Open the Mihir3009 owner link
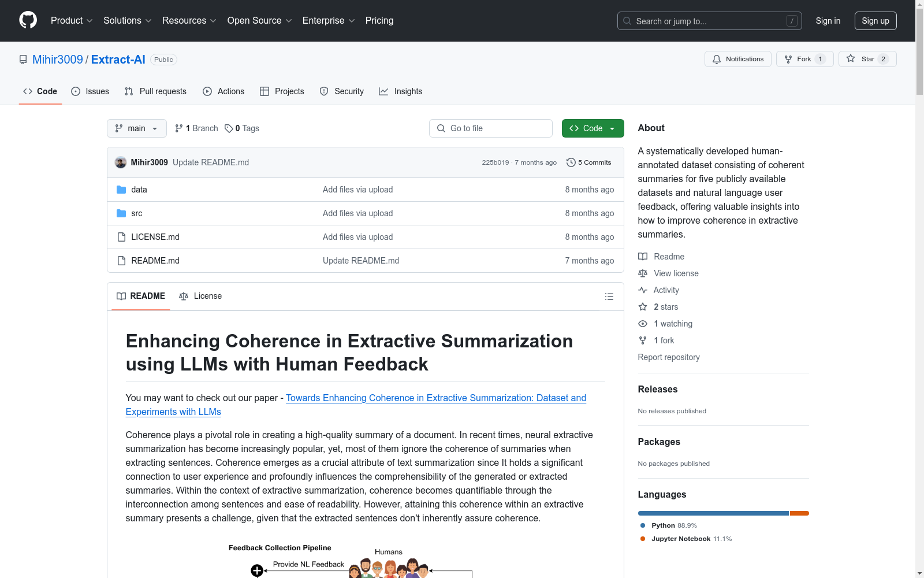The width and height of the screenshot is (924, 578). 58,60
